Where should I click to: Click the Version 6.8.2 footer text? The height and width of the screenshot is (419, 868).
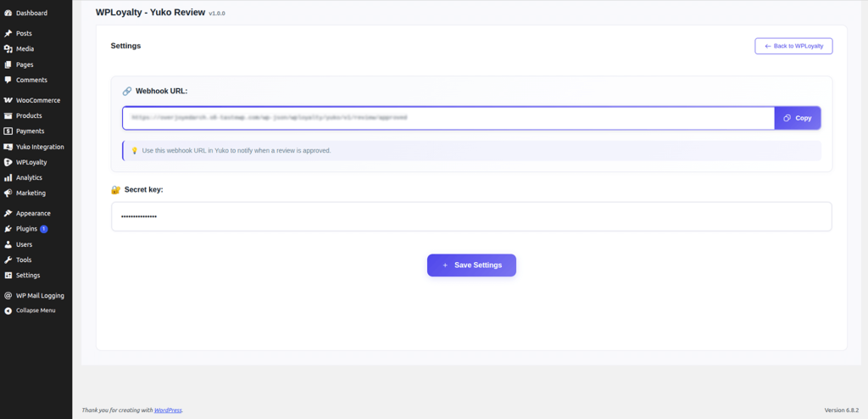click(842, 411)
